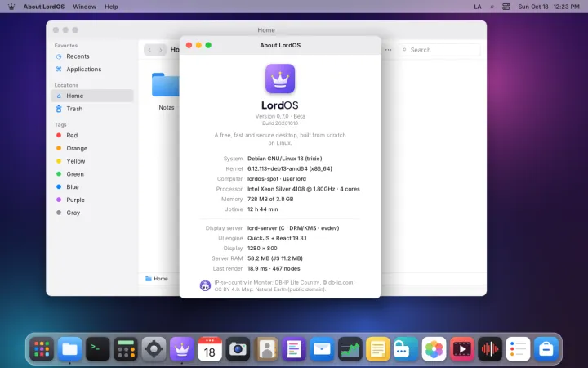Toggle the control center icon in menu bar
This screenshot has height=368, width=588.
(x=506, y=7)
